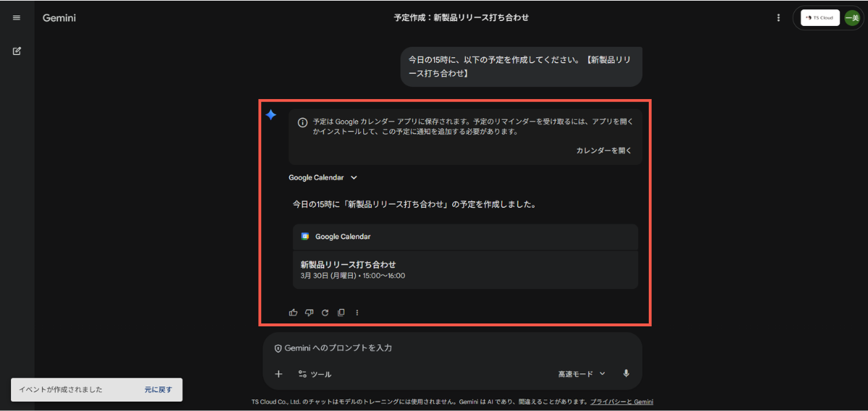Click the TS Cloud organization logo

click(820, 18)
